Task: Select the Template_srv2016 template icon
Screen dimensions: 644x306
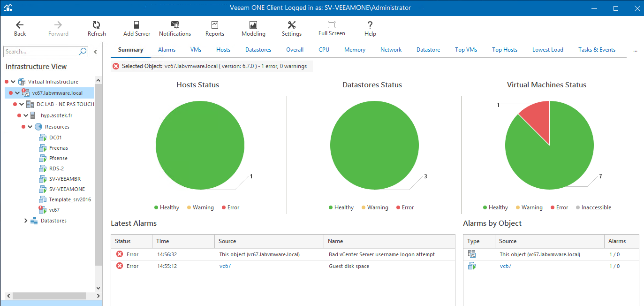Action: pyautogui.click(x=42, y=199)
